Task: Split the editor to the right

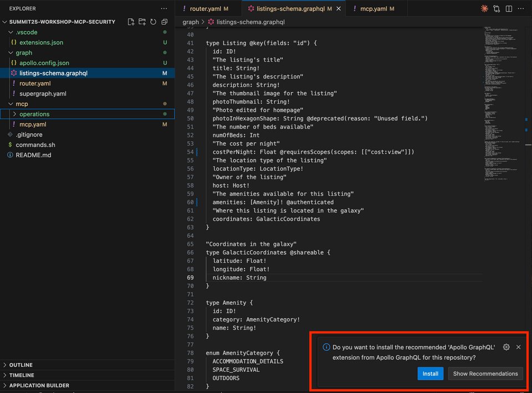Action: (x=509, y=9)
